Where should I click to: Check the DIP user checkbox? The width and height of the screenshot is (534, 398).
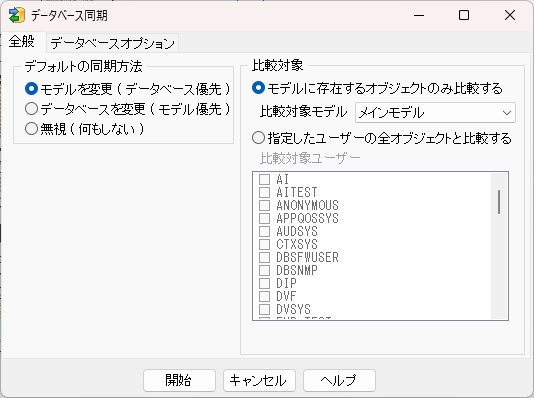(264, 283)
